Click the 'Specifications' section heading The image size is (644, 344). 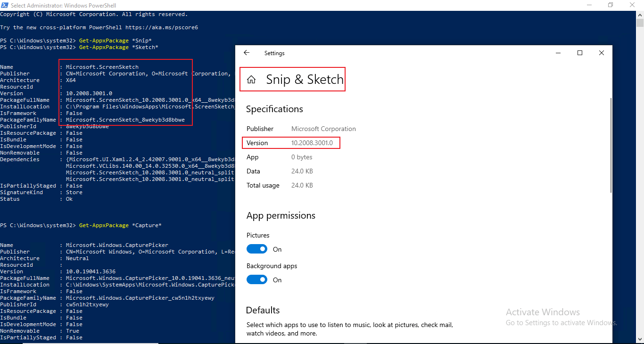click(274, 109)
